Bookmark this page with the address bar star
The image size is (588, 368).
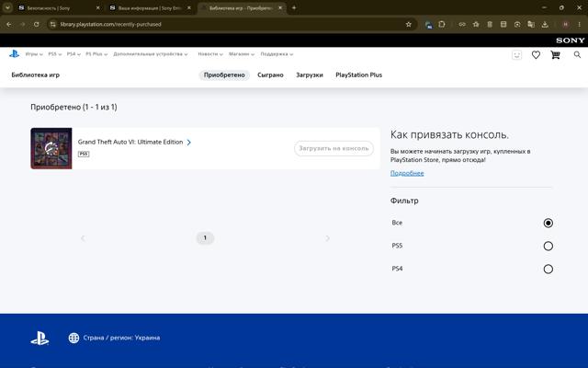[409, 25]
